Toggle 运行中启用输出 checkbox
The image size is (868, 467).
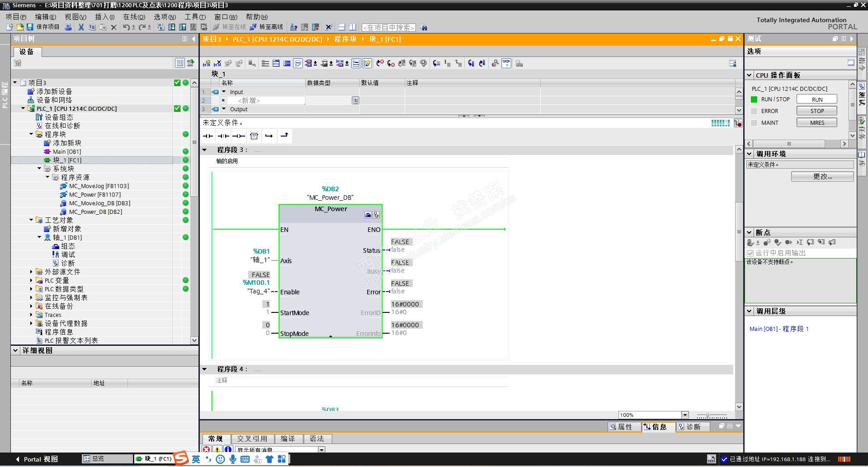(x=750, y=253)
